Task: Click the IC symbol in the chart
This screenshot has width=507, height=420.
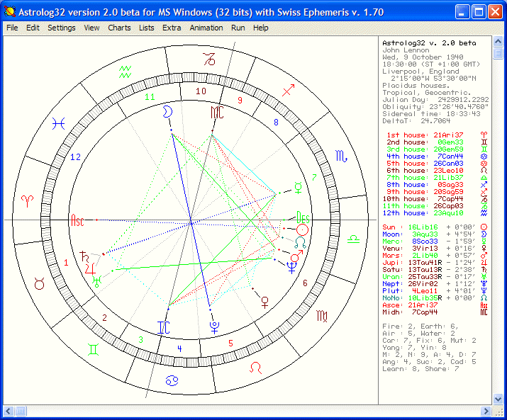Action: (x=164, y=327)
